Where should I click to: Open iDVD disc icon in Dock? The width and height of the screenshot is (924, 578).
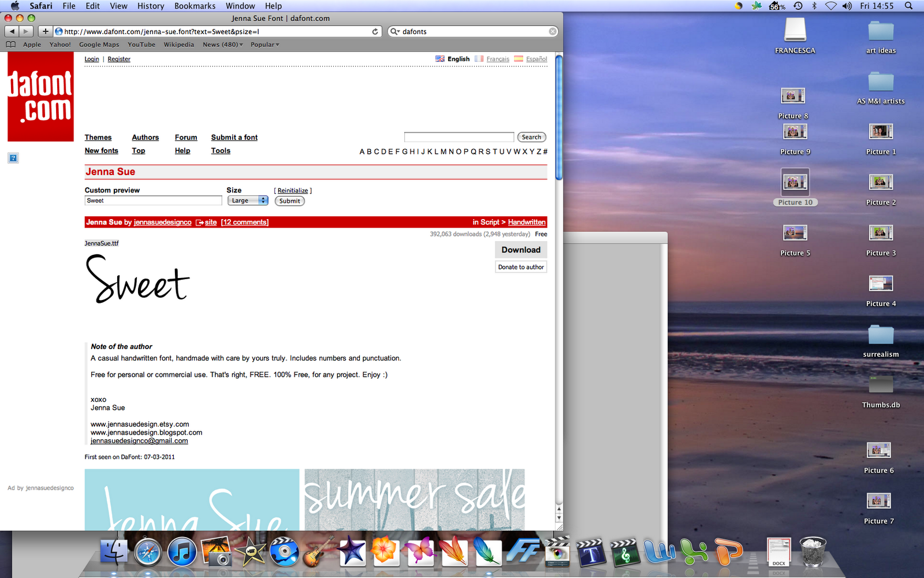click(x=284, y=552)
